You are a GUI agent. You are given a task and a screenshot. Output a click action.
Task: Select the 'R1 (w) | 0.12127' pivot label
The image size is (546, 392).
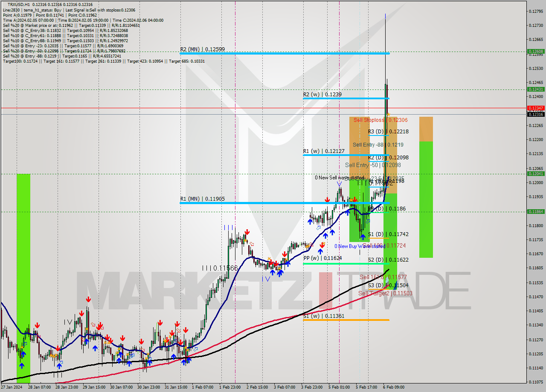[x=325, y=151]
